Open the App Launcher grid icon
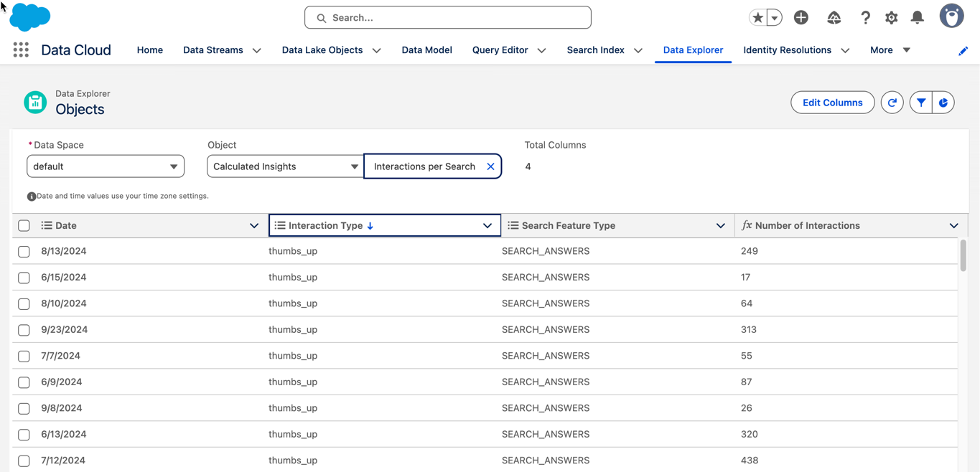This screenshot has height=472, width=980. coord(21,49)
